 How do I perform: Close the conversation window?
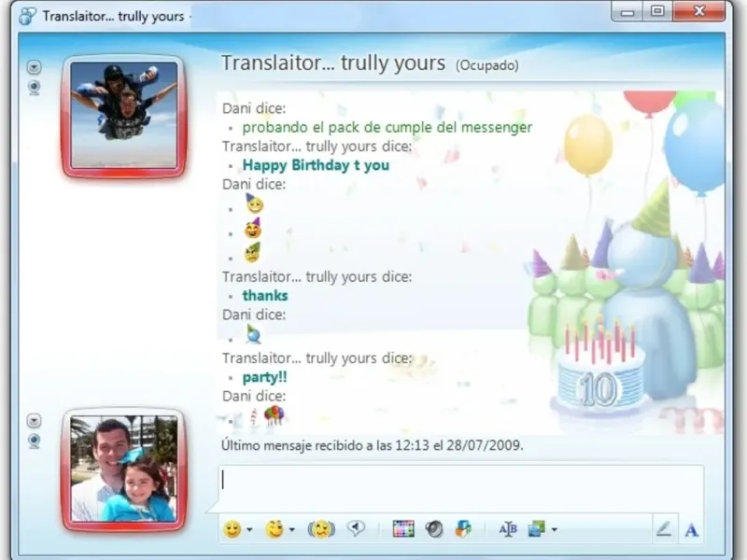698,11
